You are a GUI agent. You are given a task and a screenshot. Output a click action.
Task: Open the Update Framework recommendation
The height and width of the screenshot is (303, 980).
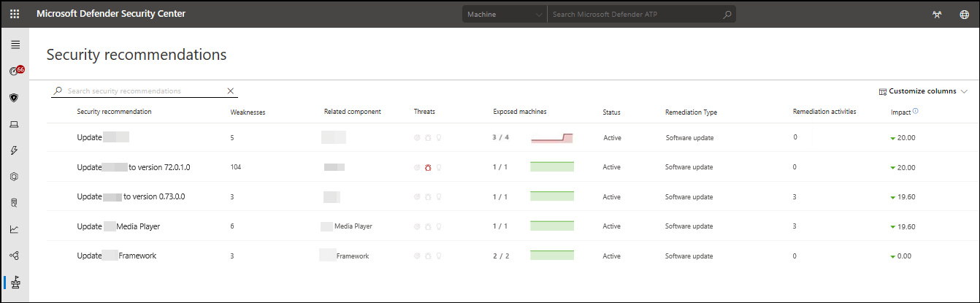click(x=117, y=256)
